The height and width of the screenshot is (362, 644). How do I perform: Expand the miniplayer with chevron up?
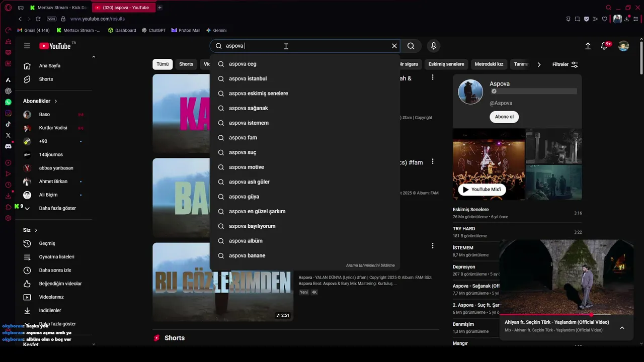point(622,328)
